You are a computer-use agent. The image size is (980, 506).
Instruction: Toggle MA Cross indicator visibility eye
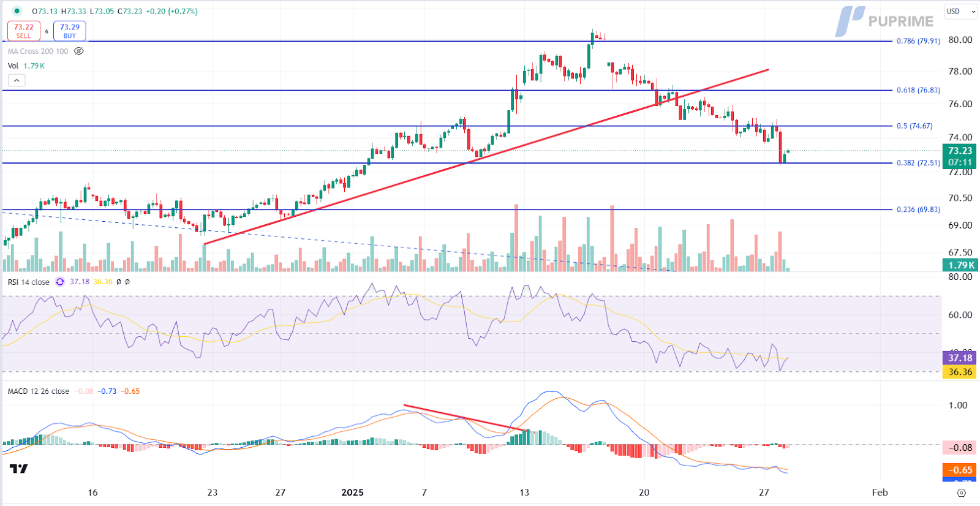click(79, 51)
